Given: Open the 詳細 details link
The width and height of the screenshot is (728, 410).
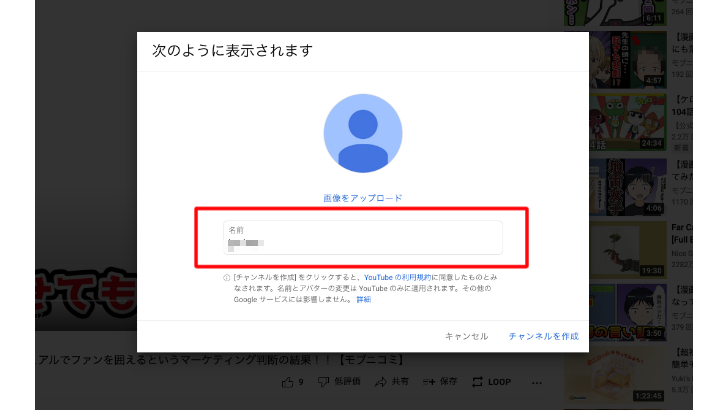Looking at the screenshot, I should (364, 299).
